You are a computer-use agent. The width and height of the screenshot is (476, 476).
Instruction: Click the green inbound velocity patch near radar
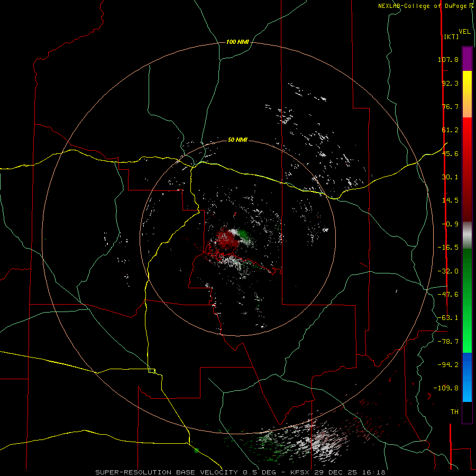pyautogui.click(x=243, y=234)
